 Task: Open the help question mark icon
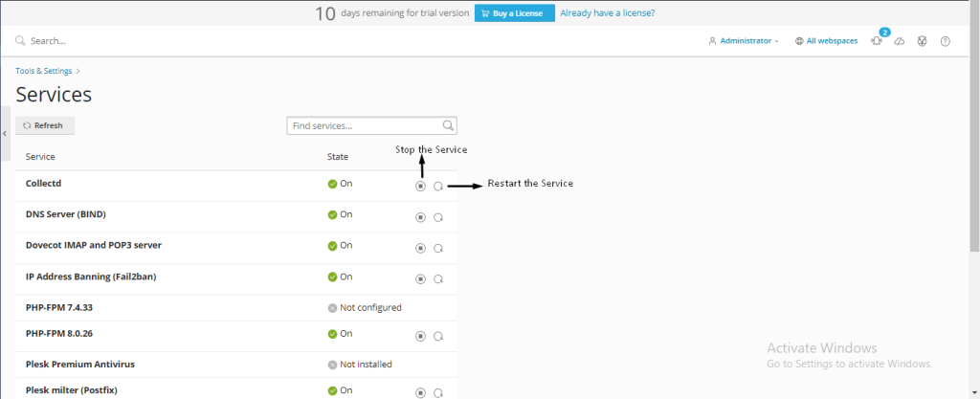945,41
